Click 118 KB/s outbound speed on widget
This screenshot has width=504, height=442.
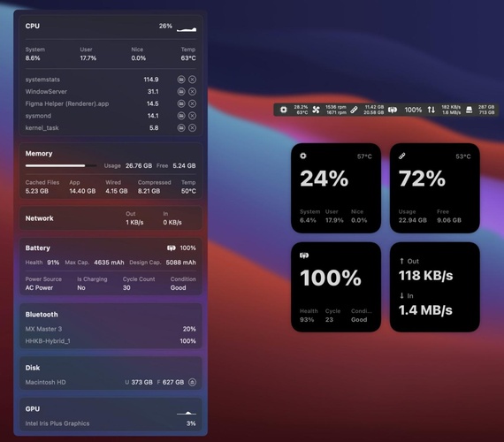point(426,276)
